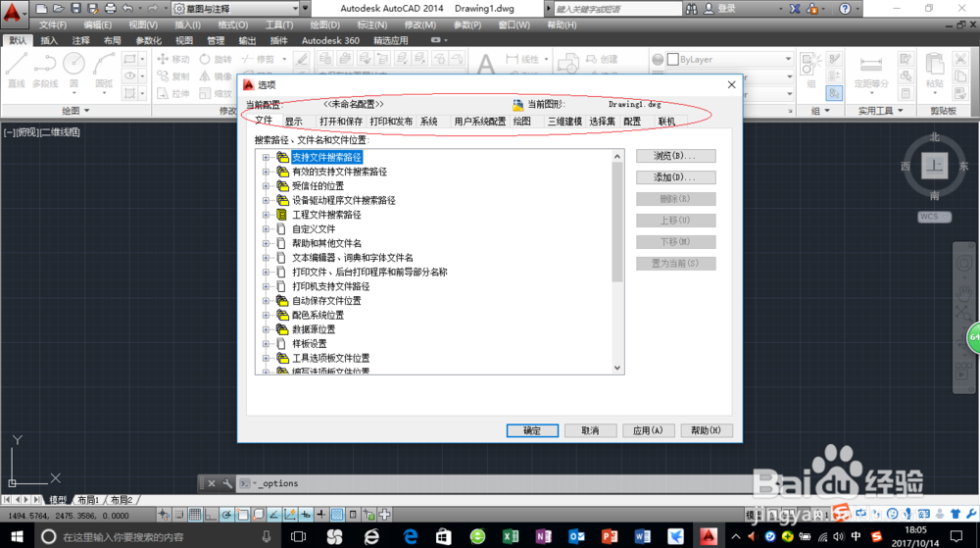
Task: Click the New drawing icon in quick access toolbar
Action: pos(41,9)
